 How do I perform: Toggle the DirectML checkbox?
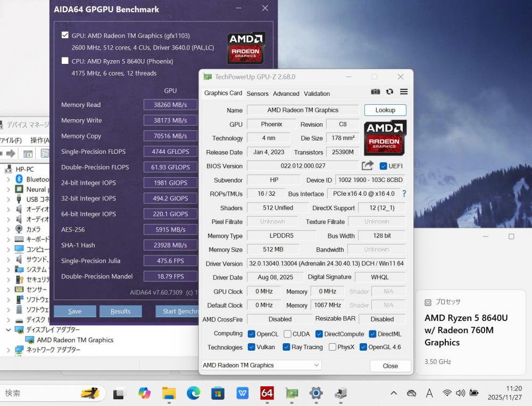(x=372, y=334)
